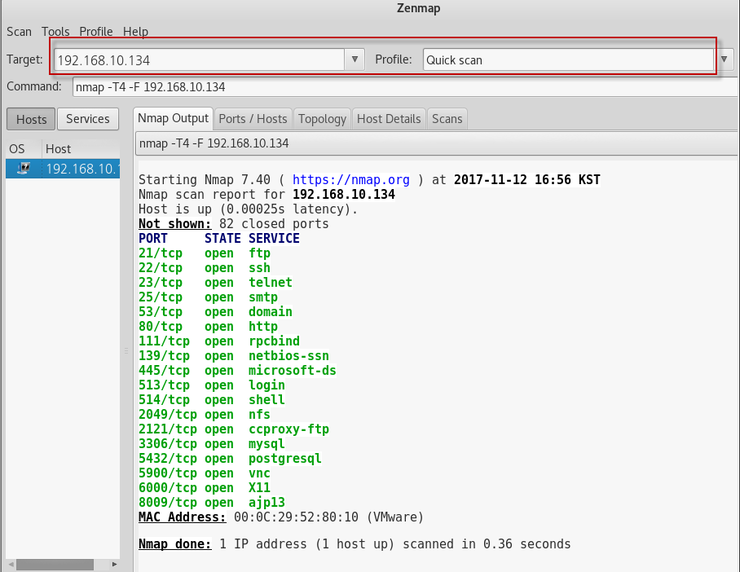Click the 2017-11-12 16:56 KST timestamp
This screenshot has height=572, width=740.
click(527, 180)
